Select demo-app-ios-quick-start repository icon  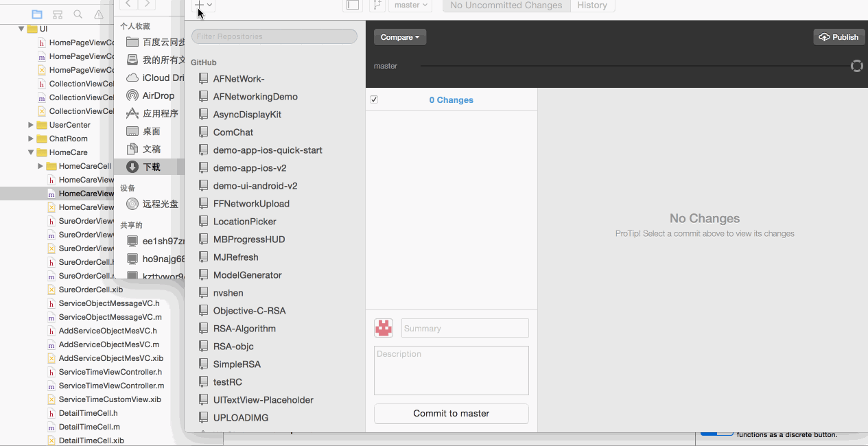(203, 150)
